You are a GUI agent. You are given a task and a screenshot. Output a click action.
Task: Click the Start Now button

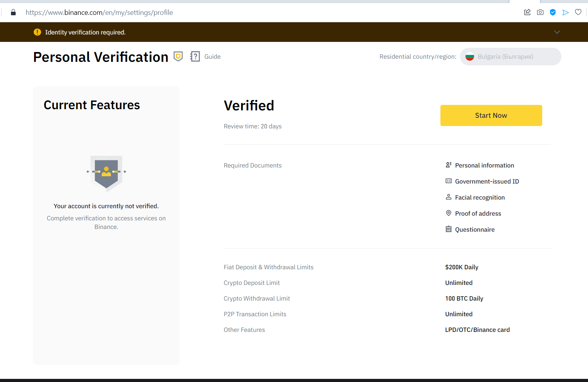pyautogui.click(x=491, y=115)
